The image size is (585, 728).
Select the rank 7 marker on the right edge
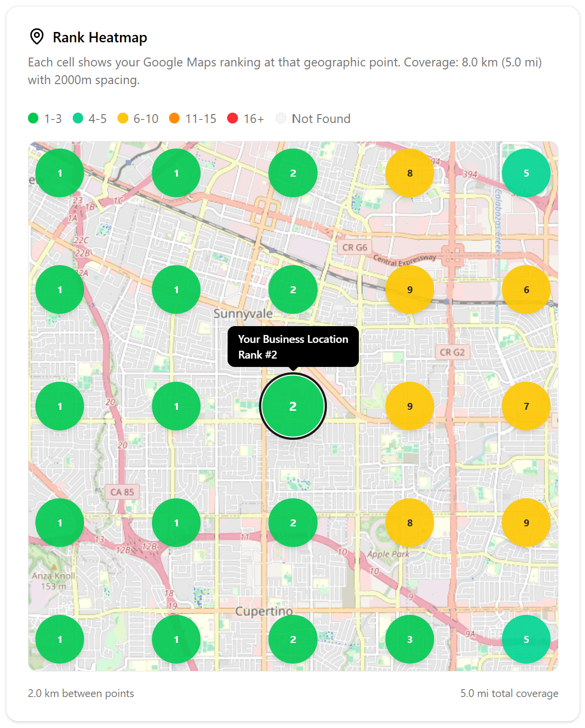pos(526,406)
